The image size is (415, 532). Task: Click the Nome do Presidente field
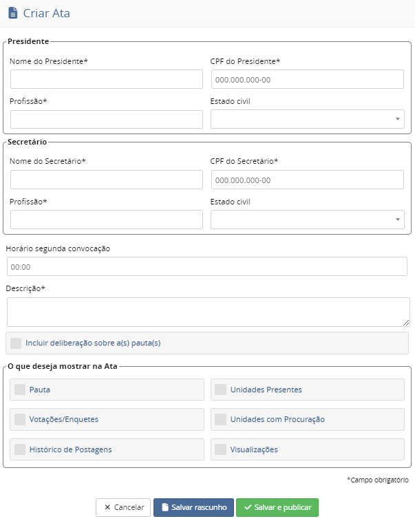107,79
